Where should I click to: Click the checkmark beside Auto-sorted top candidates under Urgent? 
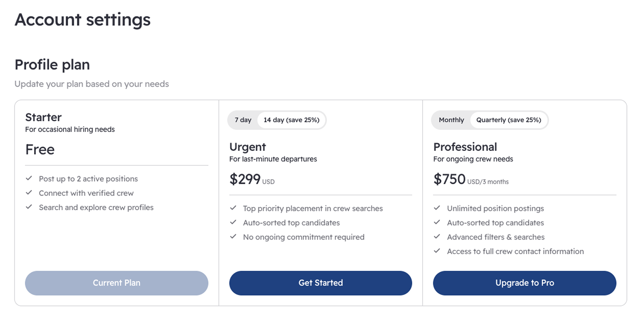coord(233,222)
